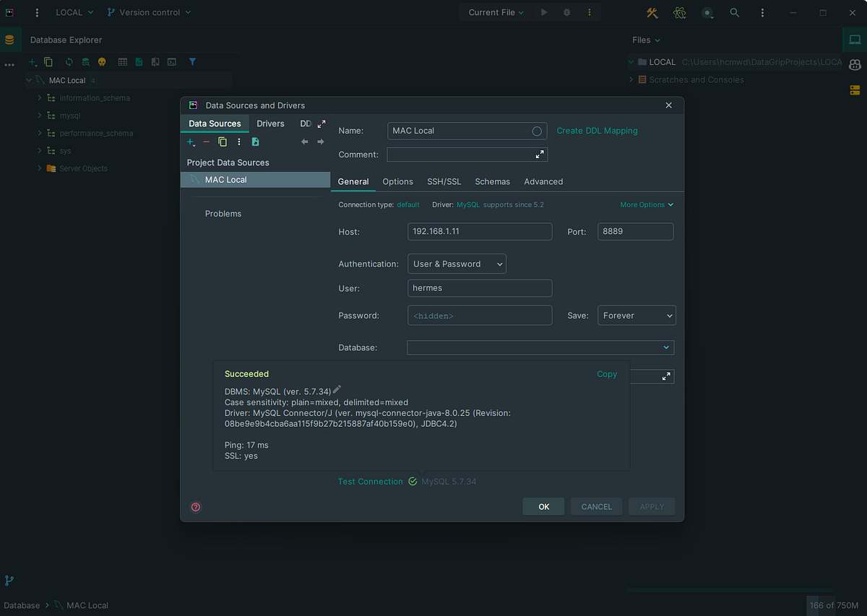The width and height of the screenshot is (867, 616).
Task: Click the Run triangle icon in top toolbar
Action: (545, 12)
